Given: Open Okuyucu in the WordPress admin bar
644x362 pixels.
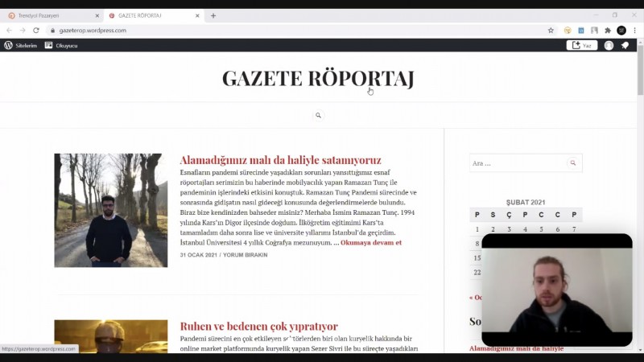Looking at the screenshot, I should click(61, 46).
